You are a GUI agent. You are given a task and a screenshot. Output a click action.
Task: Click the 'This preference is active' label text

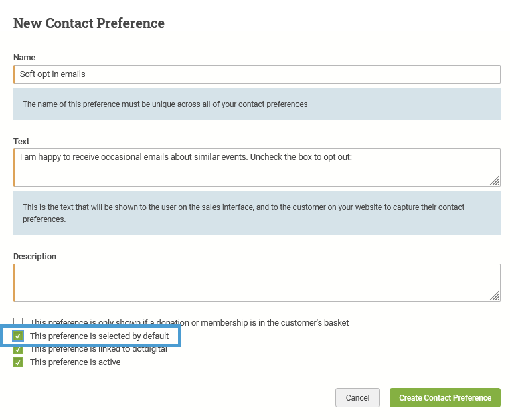point(76,362)
